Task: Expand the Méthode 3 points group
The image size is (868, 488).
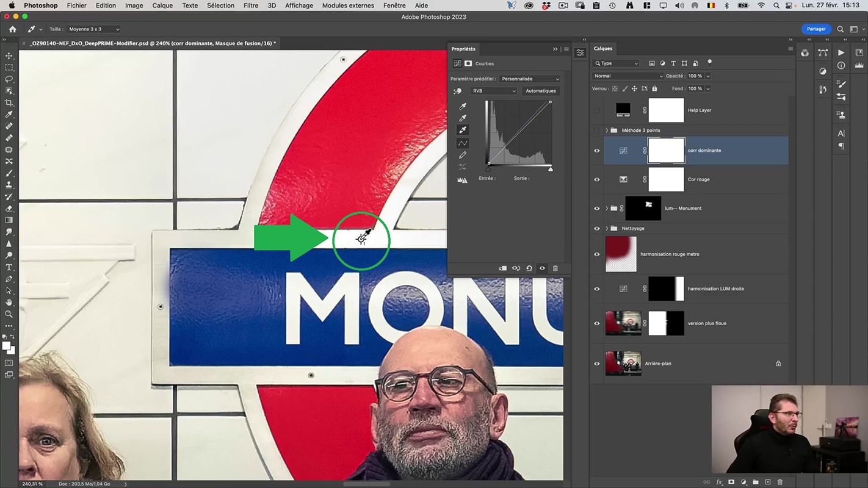Action: [607, 131]
